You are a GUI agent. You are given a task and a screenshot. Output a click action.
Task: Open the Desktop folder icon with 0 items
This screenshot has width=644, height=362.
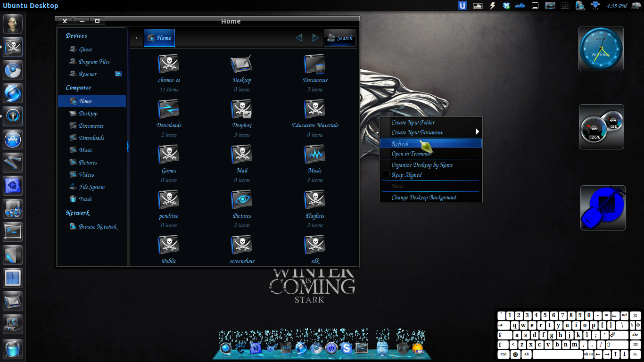click(x=241, y=64)
